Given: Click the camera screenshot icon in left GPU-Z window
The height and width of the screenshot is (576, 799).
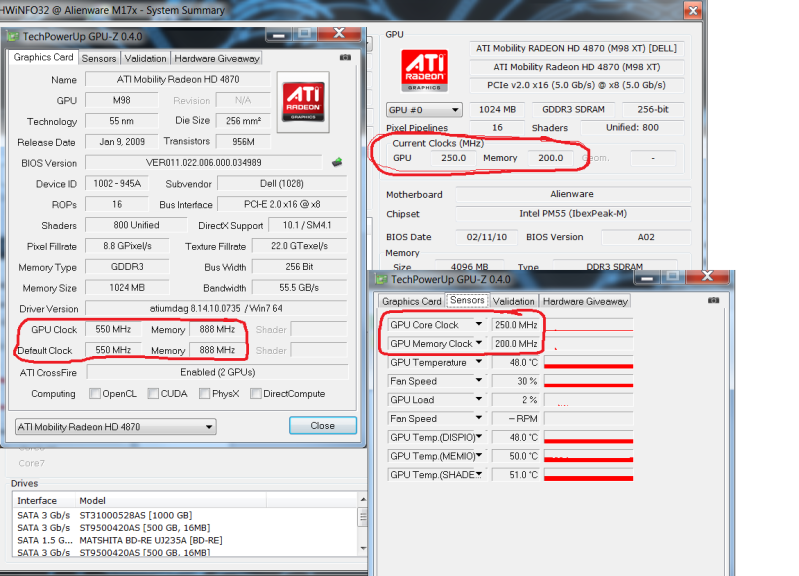Looking at the screenshot, I should [x=345, y=58].
